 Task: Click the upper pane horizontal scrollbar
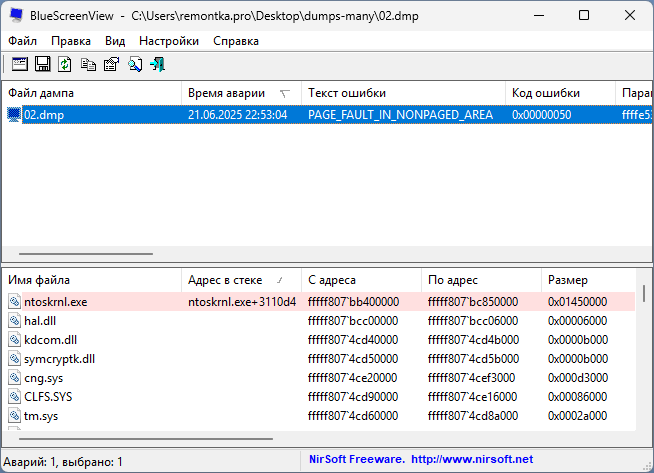pos(86,254)
